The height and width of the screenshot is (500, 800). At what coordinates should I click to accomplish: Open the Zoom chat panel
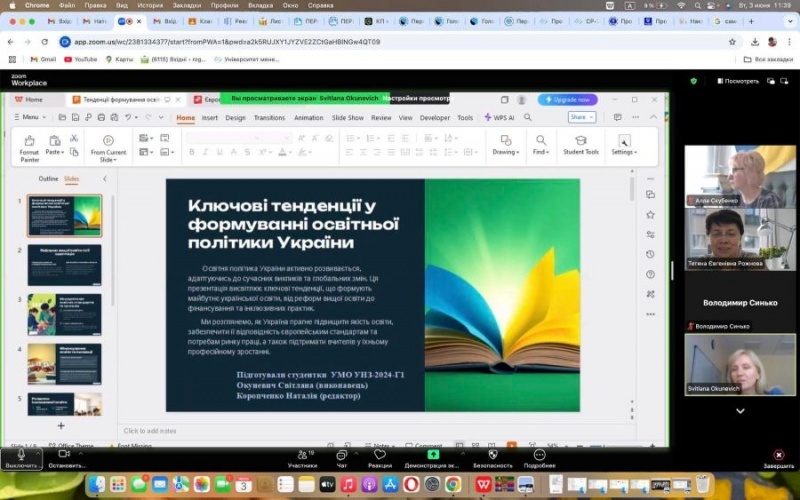[342, 454]
